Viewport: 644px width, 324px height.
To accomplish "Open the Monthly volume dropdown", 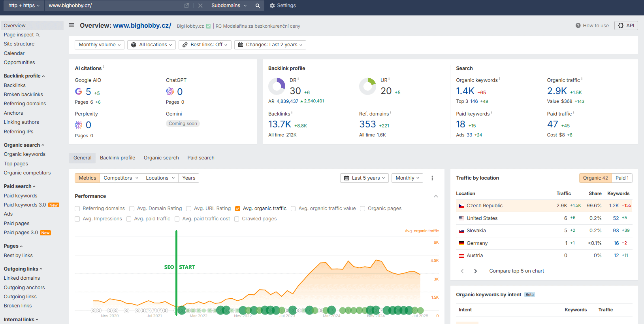I will point(100,45).
